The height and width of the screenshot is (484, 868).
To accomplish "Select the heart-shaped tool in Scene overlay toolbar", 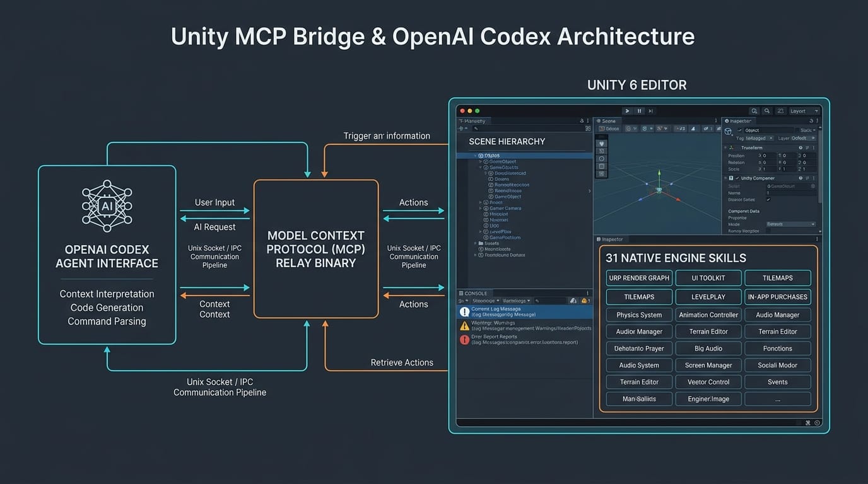I will (x=602, y=144).
